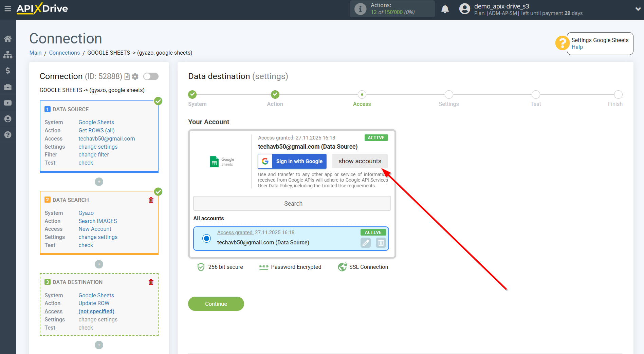Edit the techavb50 account with pencil icon
Image resolution: width=644 pixels, height=354 pixels.
click(366, 243)
